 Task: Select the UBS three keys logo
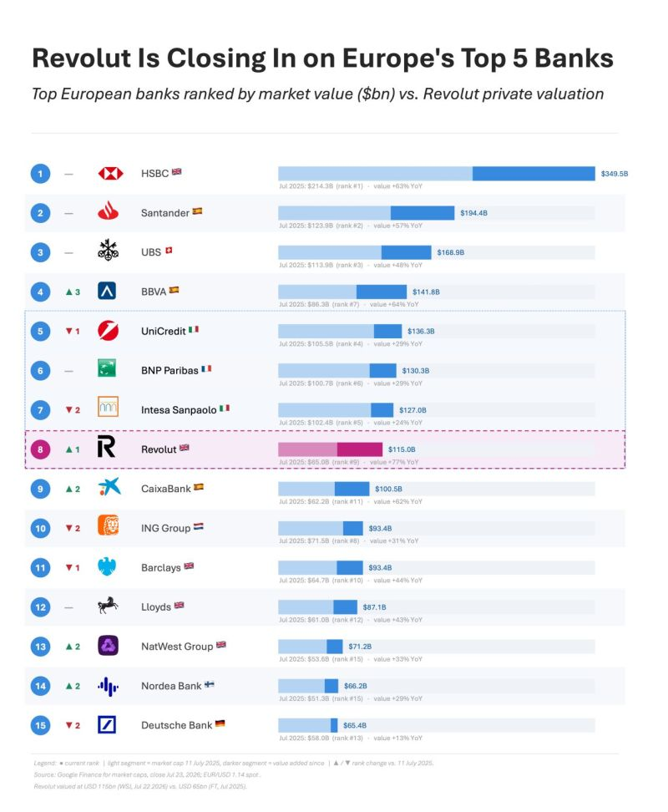[x=109, y=250]
